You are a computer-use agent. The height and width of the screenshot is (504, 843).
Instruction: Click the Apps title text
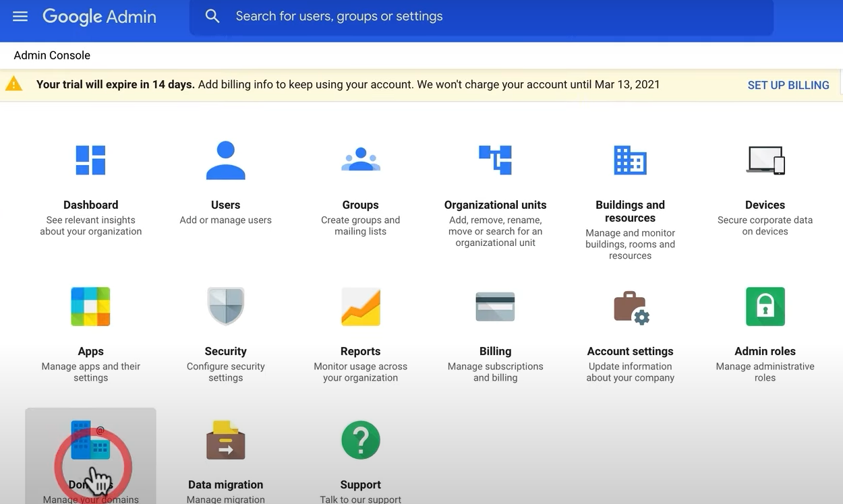pos(90,352)
